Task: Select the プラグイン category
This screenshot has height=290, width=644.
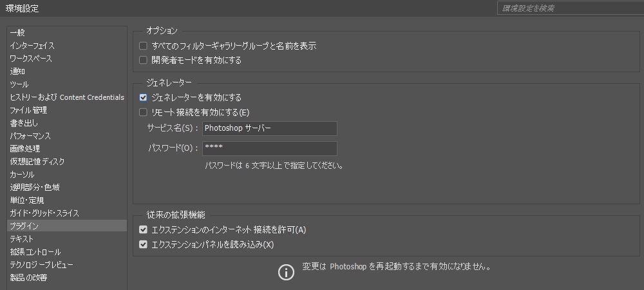Action: pyautogui.click(x=67, y=226)
